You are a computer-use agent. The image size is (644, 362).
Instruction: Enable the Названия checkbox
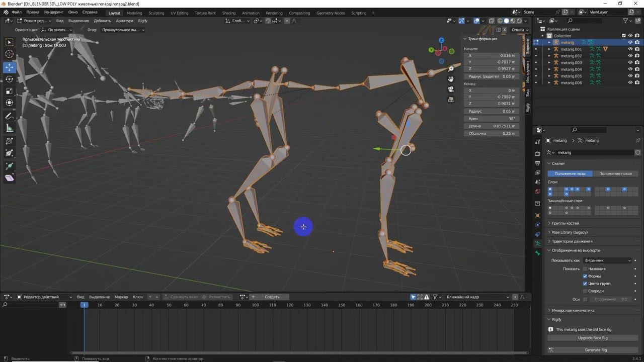pyautogui.click(x=585, y=269)
